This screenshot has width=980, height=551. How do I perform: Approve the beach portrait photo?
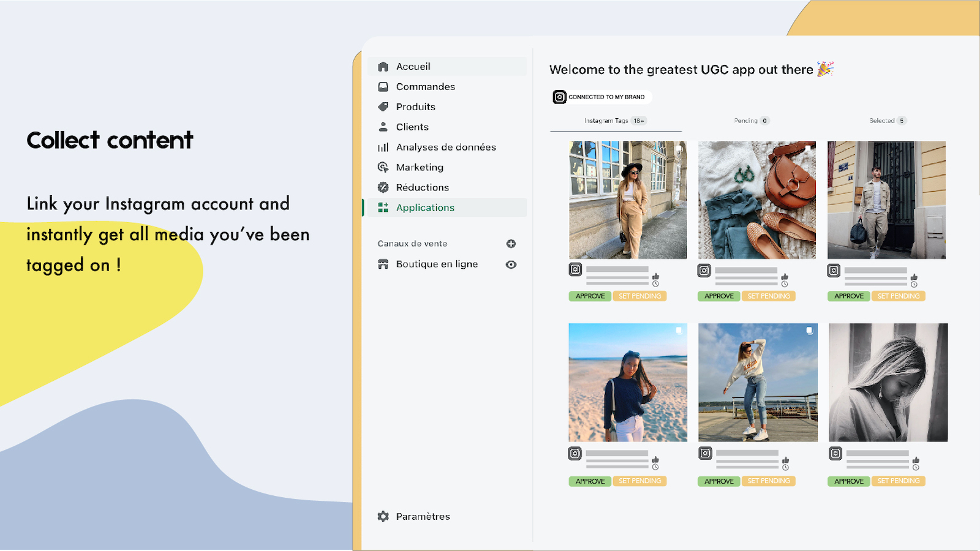[x=590, y=481]
